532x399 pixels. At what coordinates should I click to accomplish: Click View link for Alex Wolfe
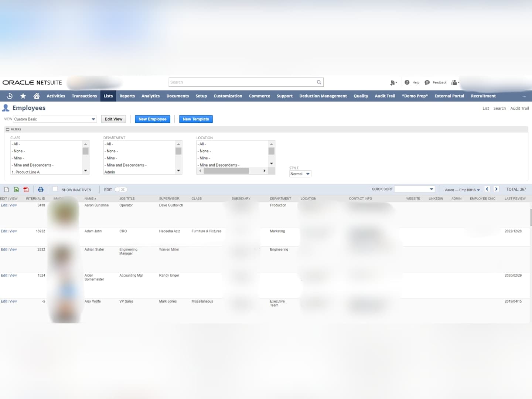pos(13,301)
